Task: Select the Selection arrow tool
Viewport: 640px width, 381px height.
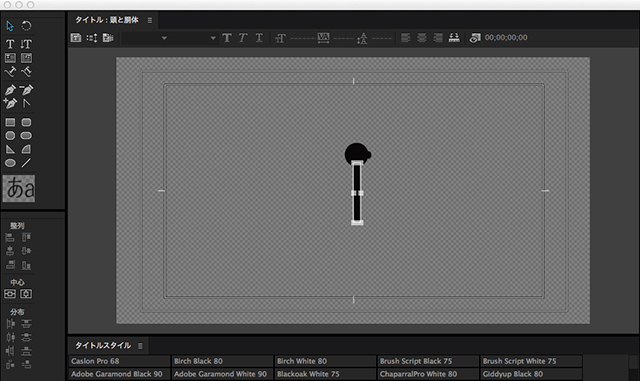Action: (10, 26)
